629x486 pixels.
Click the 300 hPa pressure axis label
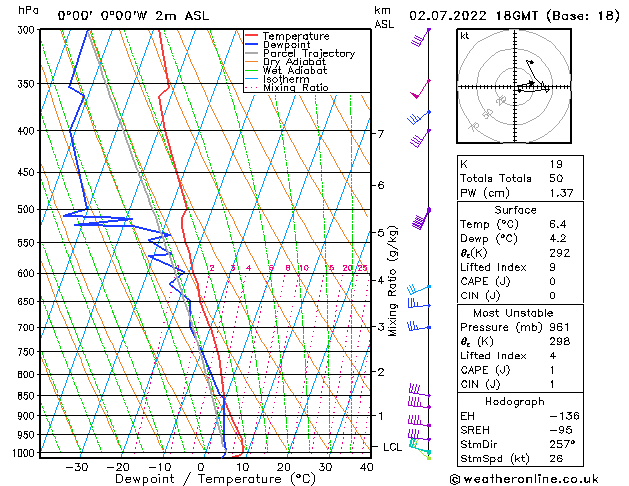coord(26,30)
